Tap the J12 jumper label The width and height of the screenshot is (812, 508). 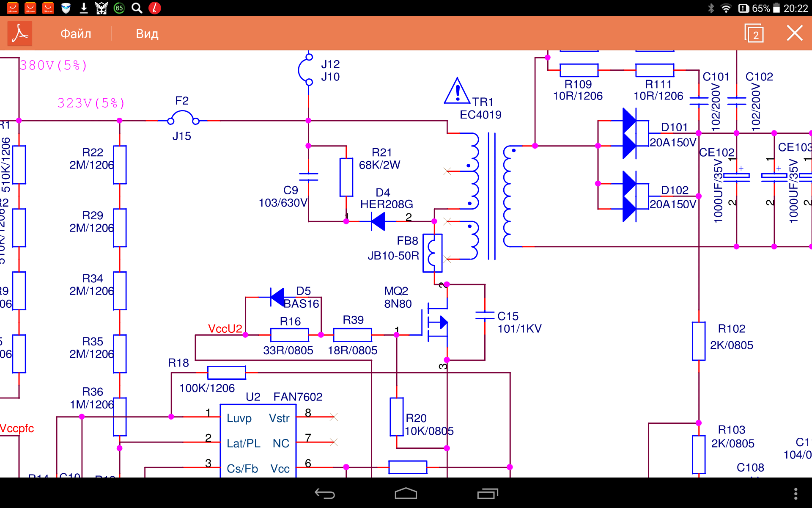tap(330, 64)
